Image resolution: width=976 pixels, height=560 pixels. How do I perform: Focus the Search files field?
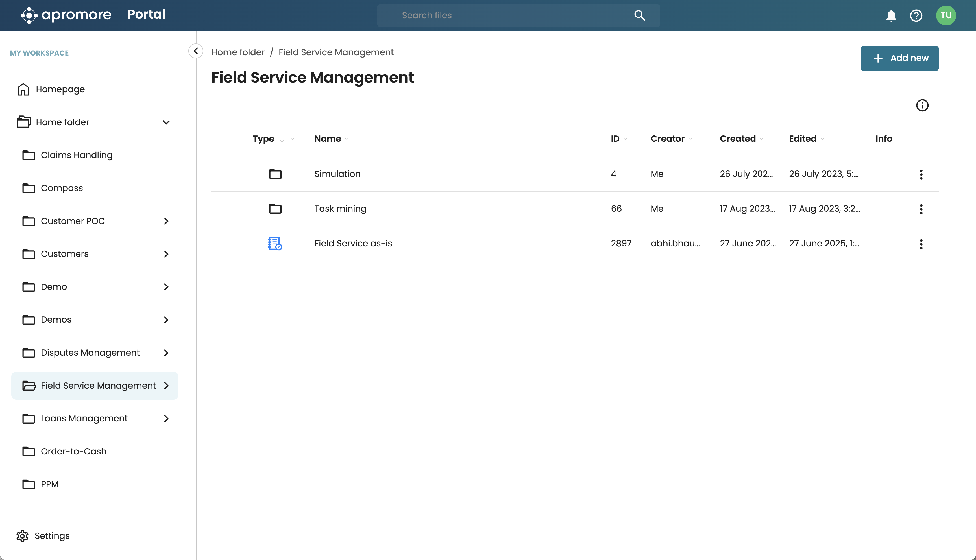tap(518, 16)
